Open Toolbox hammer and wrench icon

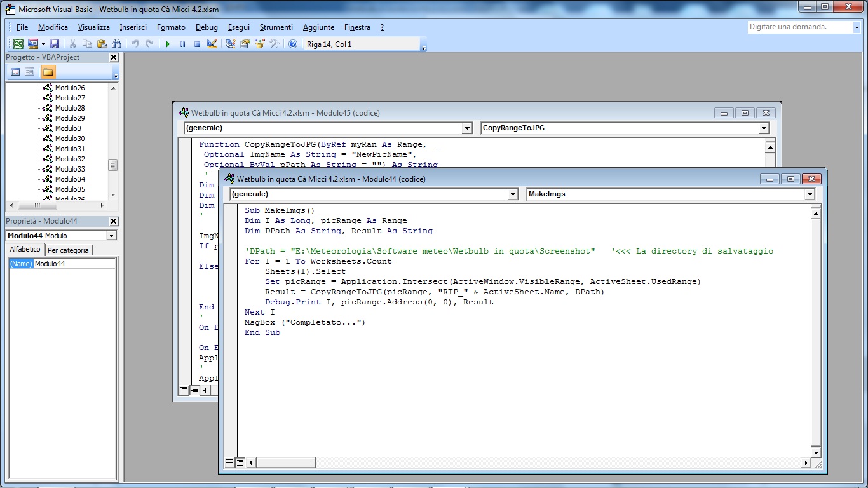(275, 44)
